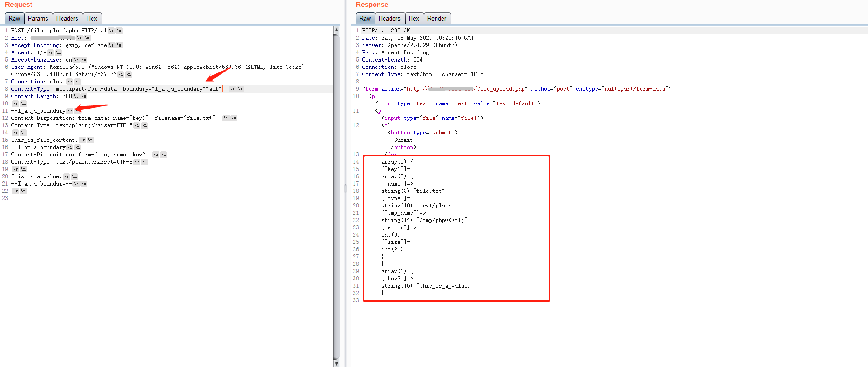
Task: Click the response Date header
Action: pos(418,38)
